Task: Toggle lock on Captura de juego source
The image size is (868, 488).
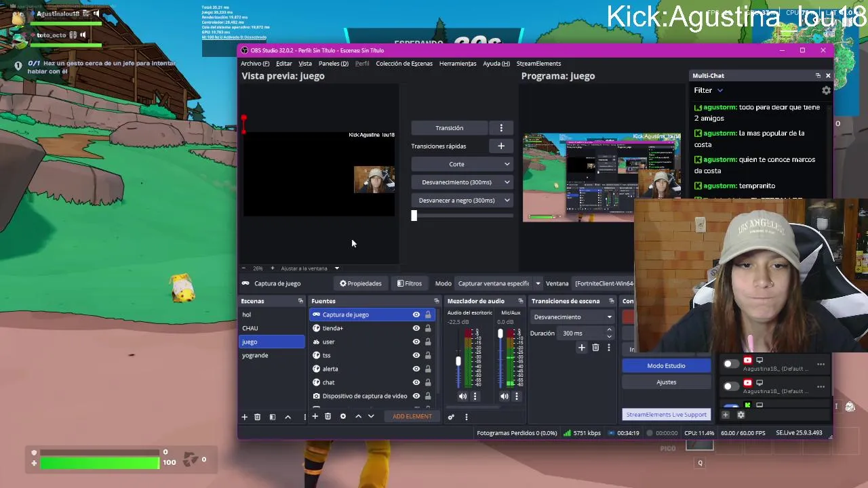Action: [x=428, y=314]
